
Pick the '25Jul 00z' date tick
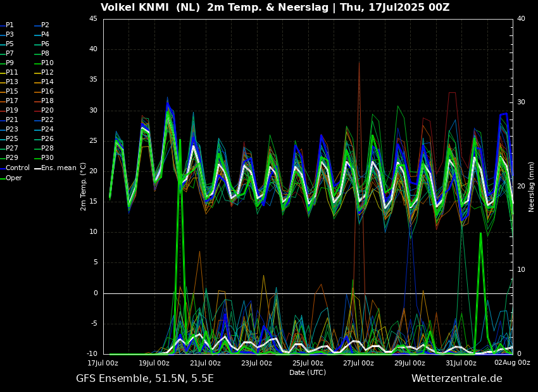point(308,363)
